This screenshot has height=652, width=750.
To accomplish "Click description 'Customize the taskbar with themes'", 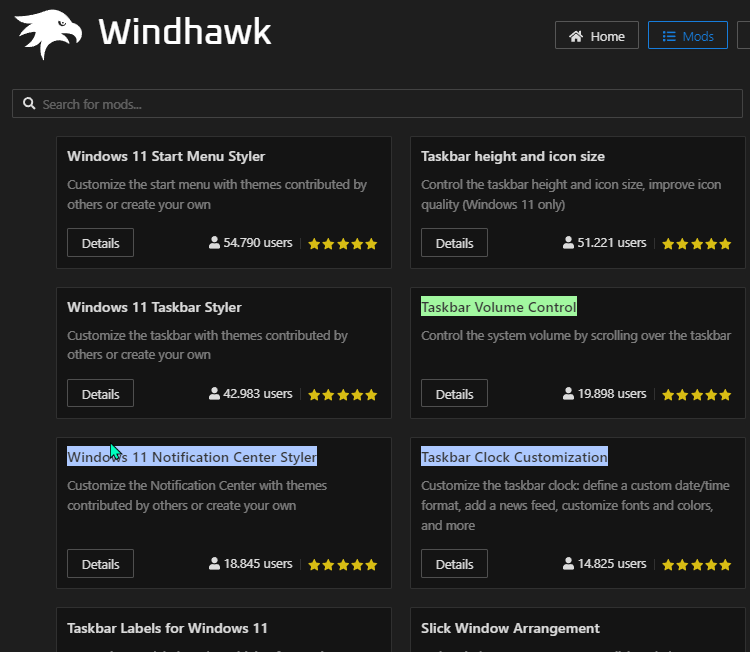I will [x=208, y=345].
